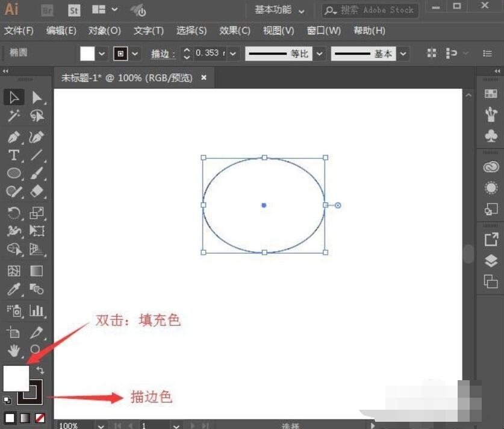This screenshot has height=429, width=504.
Task: Select the Hand tool
Action: [x=13, y=351]
